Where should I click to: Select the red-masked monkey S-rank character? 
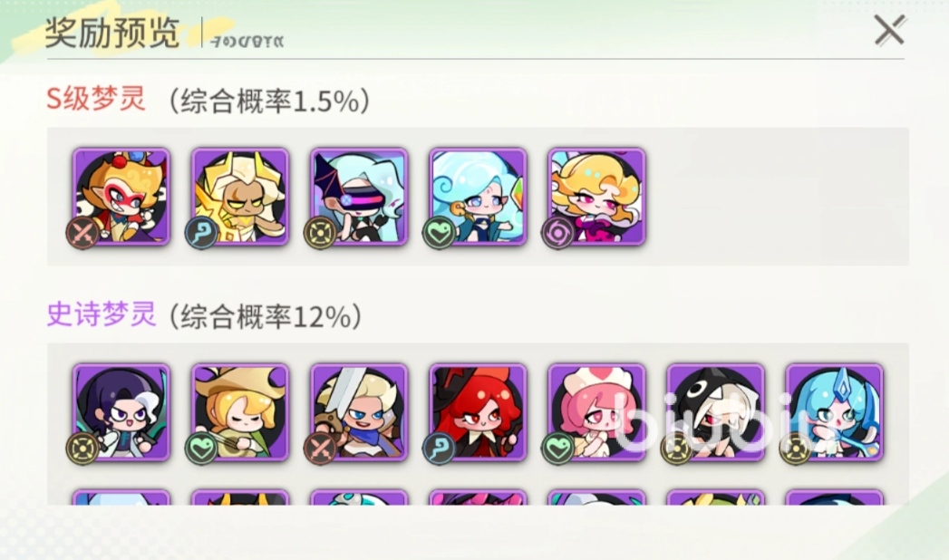(x=121, y=197)
